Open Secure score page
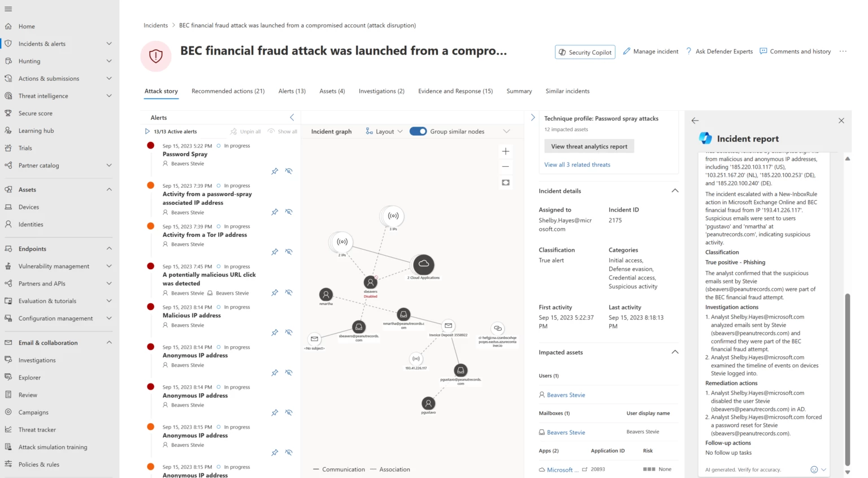The width and height of the screenshot is (868, 478). [35, 113]
